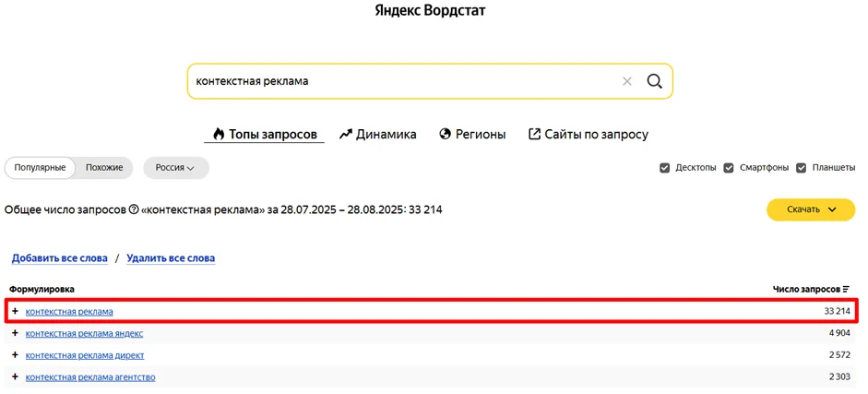The height and width of the screenshot is (394, 868).
Task: Add phrase контекстная реклама агентство with plus
Action: pyautogui.click(x=15, y=377)
